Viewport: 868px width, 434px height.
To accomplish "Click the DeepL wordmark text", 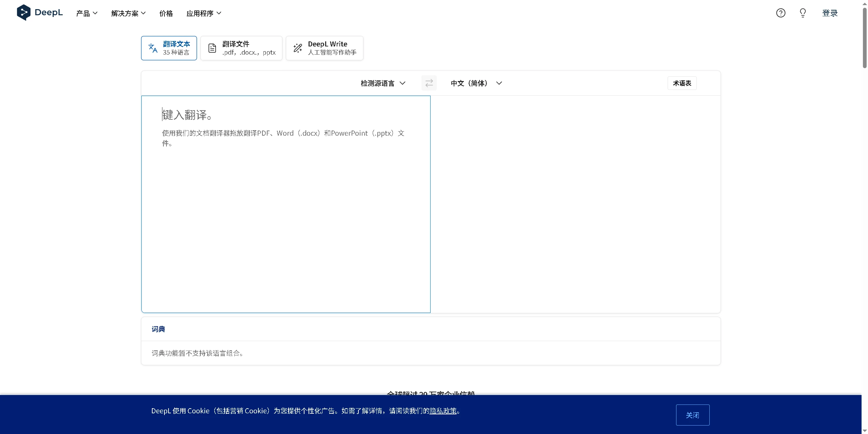I will [48, 13].
